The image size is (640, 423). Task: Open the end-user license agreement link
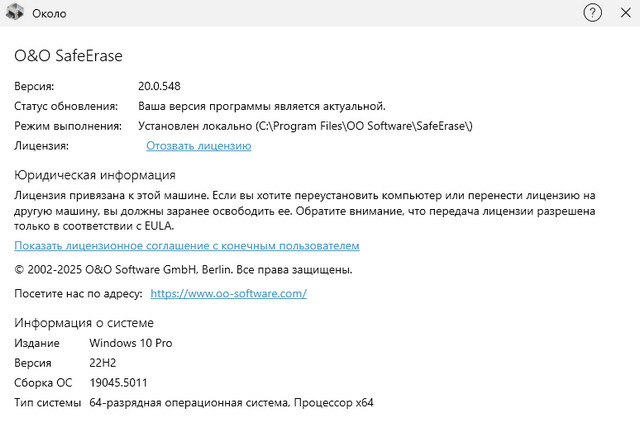(186, 245)
